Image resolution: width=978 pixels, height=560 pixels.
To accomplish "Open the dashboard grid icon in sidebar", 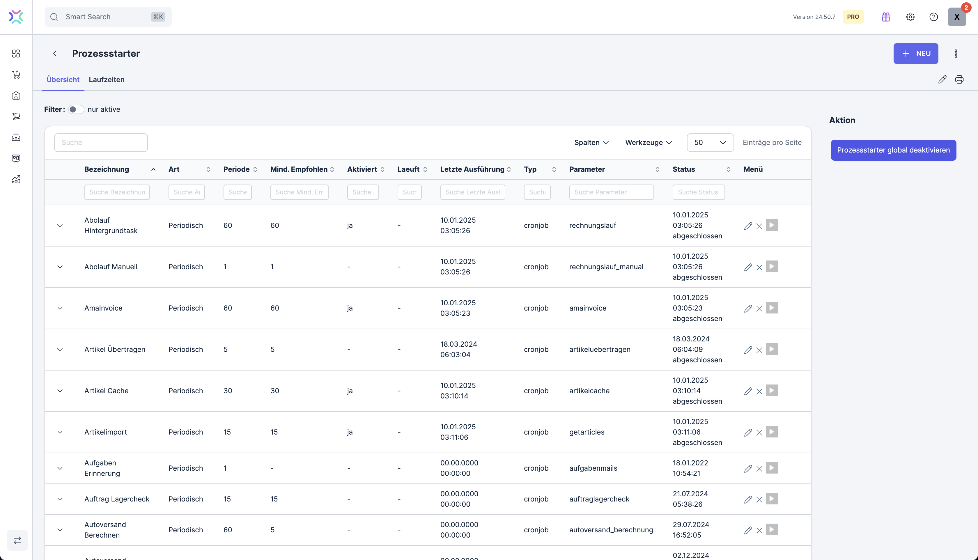I will (16, 54).
